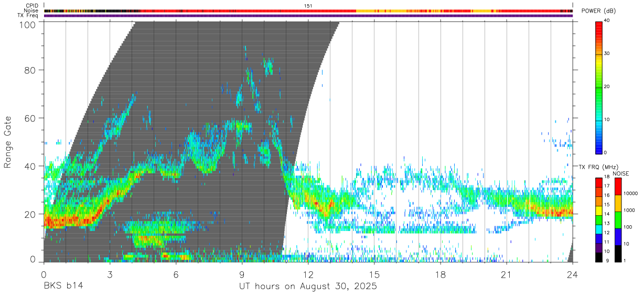
Task: Click the 1000 noise scale label
Action: [x=629, y=211]
